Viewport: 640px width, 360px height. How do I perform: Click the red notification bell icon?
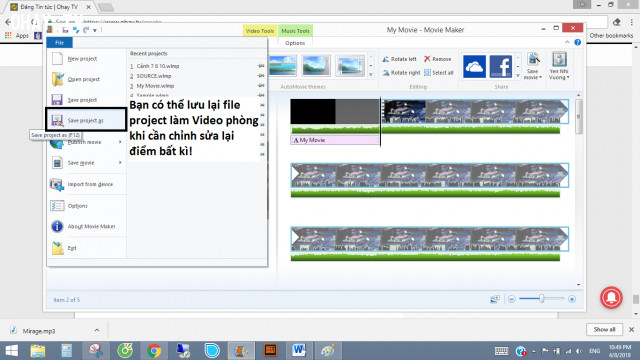point(611,298)
